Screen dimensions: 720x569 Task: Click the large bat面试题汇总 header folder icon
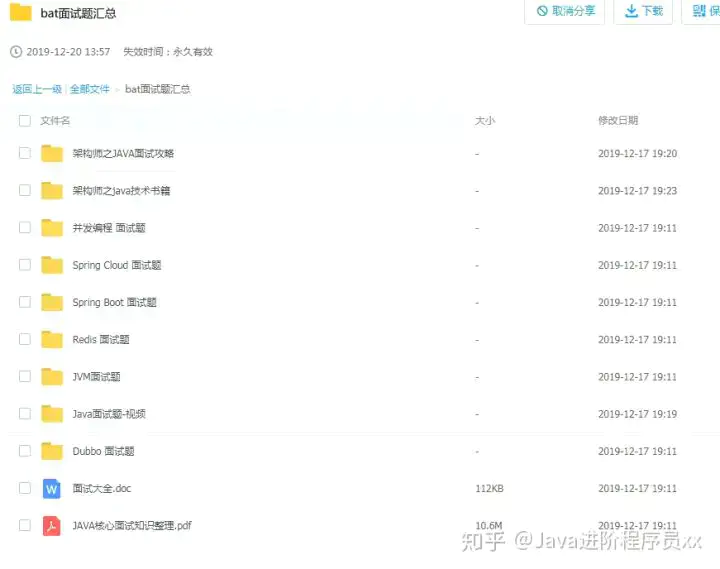coord(21,12)
